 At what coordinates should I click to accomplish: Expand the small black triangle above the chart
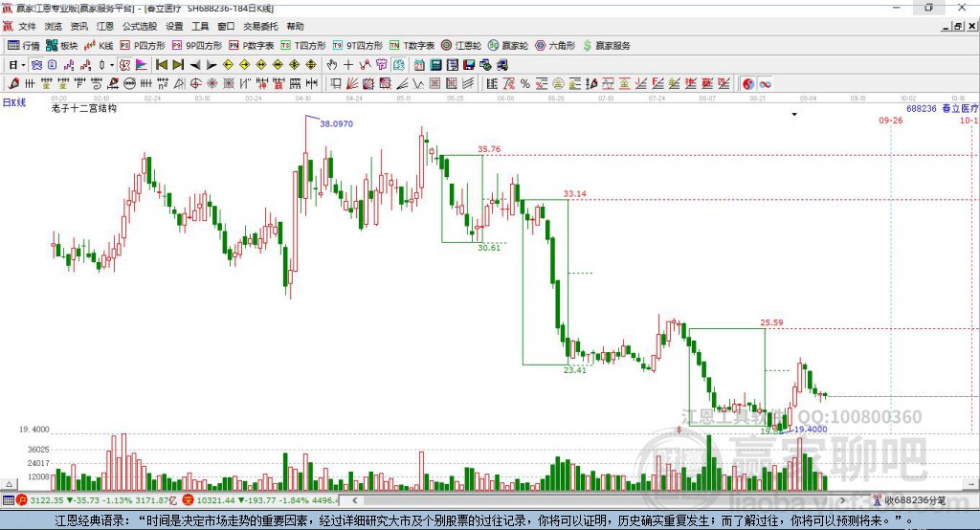click(794, 115)
